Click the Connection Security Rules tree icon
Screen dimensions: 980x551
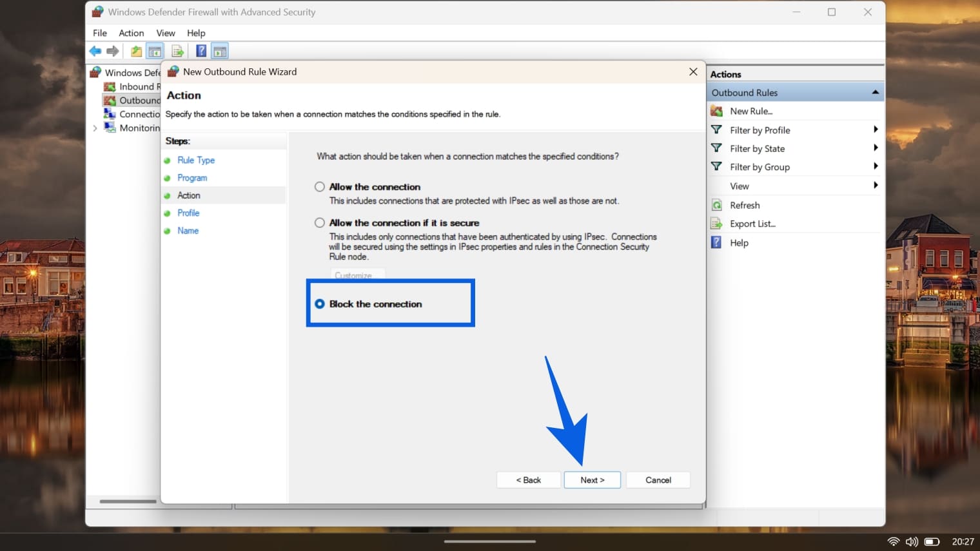tap(110, 113)
